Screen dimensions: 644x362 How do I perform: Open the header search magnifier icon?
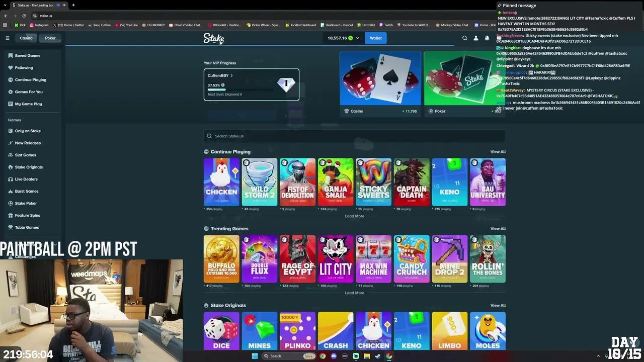pyautogui.click(x=465, y=38)
